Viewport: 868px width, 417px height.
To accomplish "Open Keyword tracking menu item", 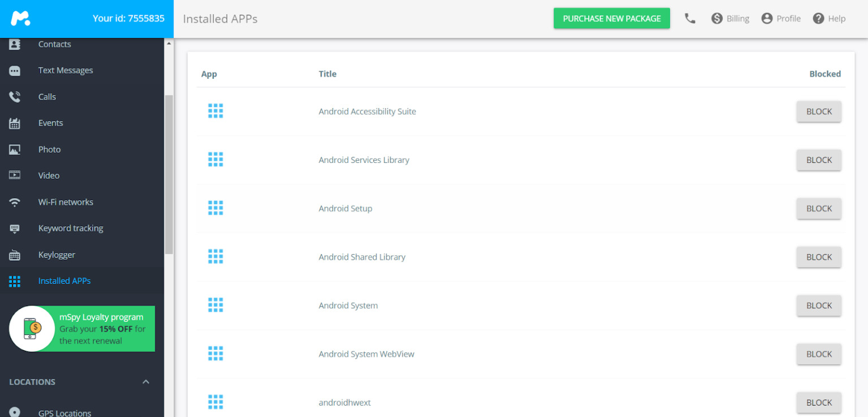I will coord(71,229).
